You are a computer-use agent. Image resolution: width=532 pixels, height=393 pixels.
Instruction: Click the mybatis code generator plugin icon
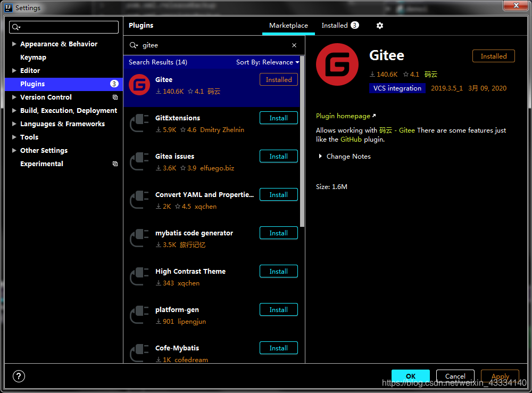coord(139,239)
